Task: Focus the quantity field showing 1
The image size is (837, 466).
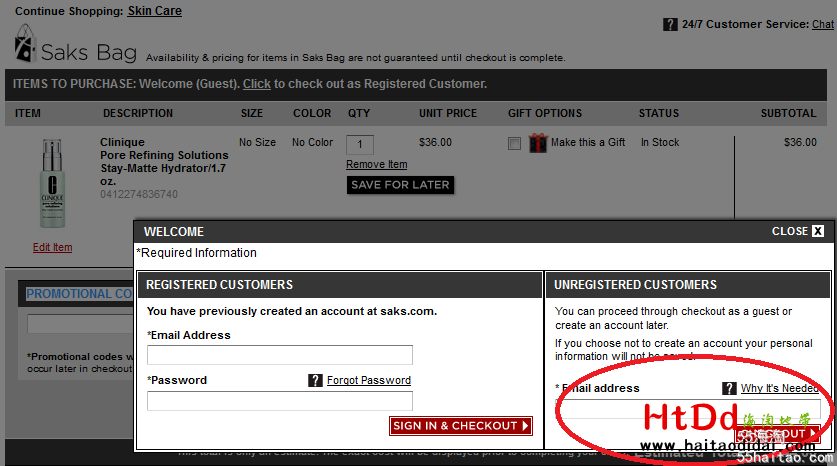Action: pos(360,144)
